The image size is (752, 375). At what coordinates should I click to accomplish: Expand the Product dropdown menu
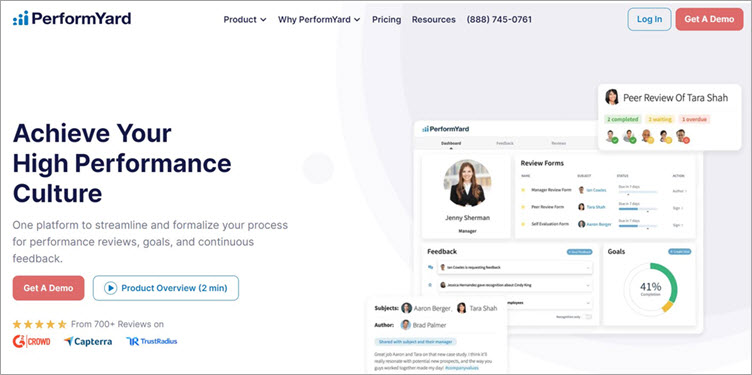point(245,20)
